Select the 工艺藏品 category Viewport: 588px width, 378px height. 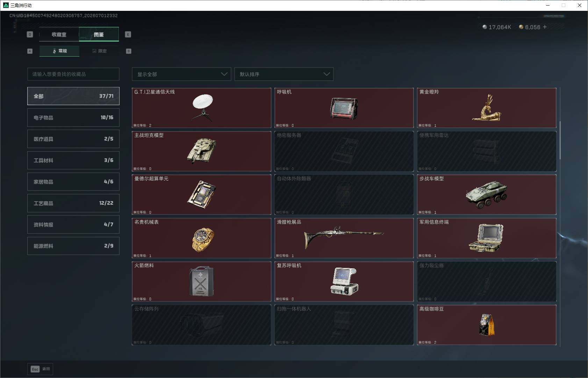click(73, 203)
